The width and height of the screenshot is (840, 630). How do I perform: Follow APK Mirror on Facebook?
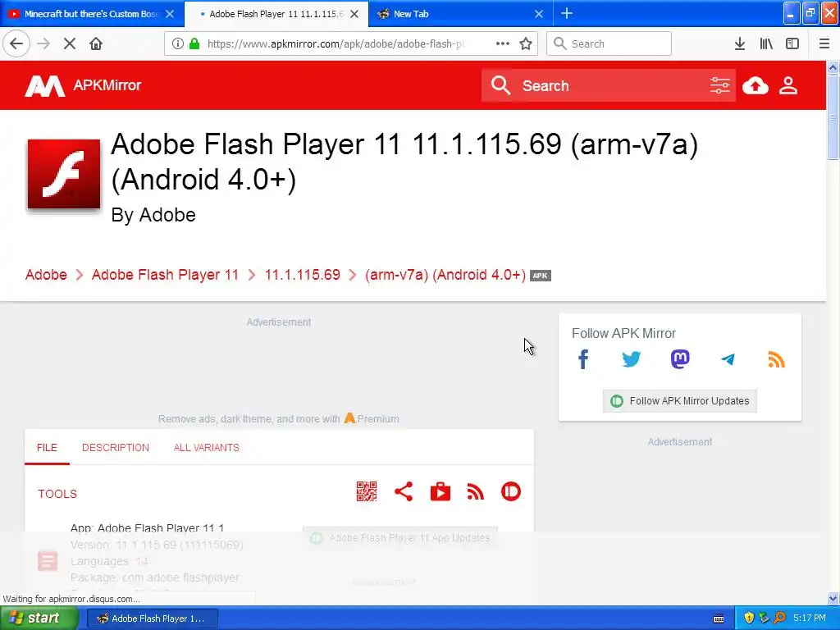583,359
